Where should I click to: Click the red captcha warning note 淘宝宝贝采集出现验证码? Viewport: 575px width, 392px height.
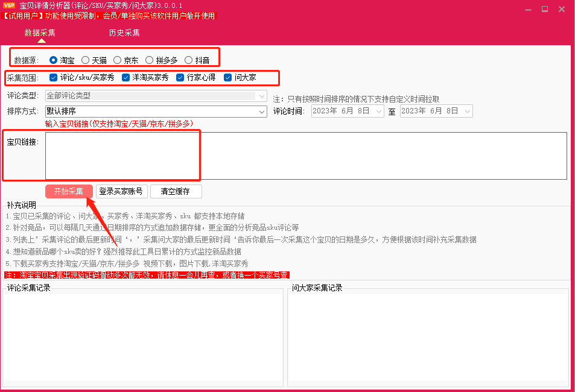[147, 275]
